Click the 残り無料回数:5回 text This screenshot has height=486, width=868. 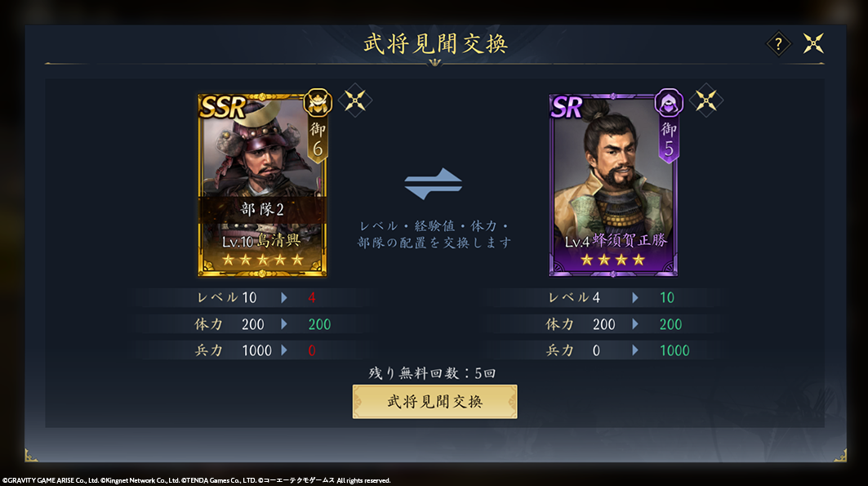432,373
